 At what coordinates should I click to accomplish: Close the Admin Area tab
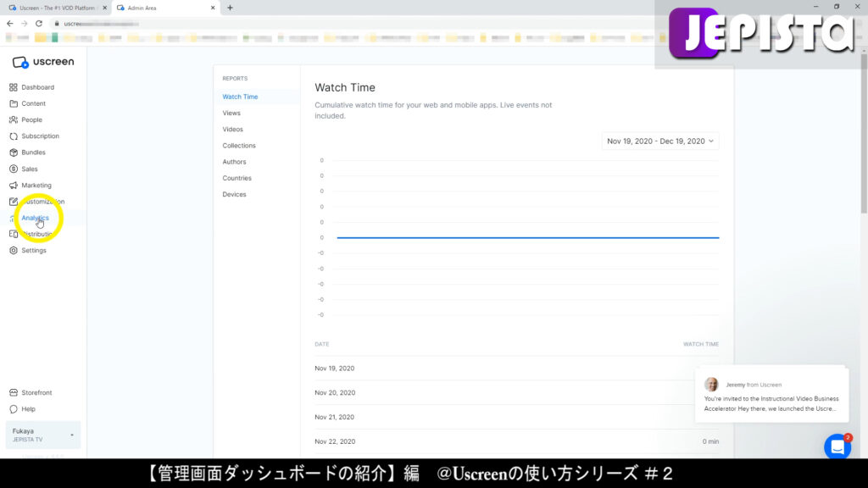213,8
